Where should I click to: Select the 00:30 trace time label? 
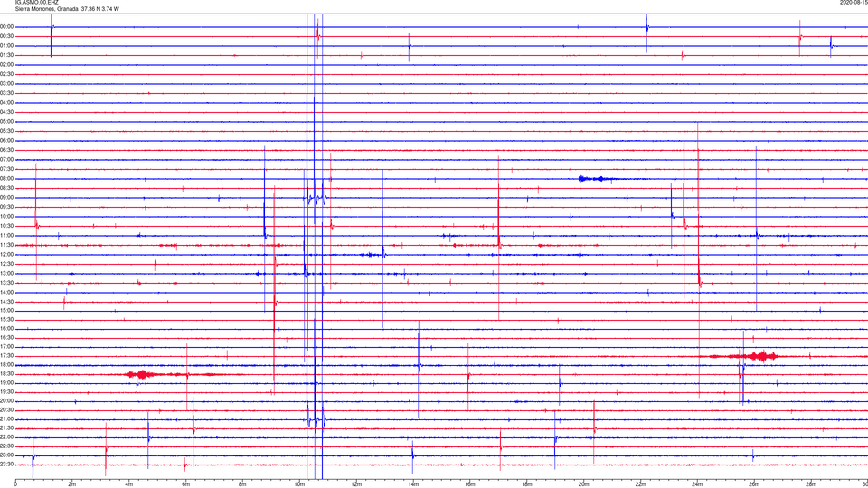coord(7,36)
